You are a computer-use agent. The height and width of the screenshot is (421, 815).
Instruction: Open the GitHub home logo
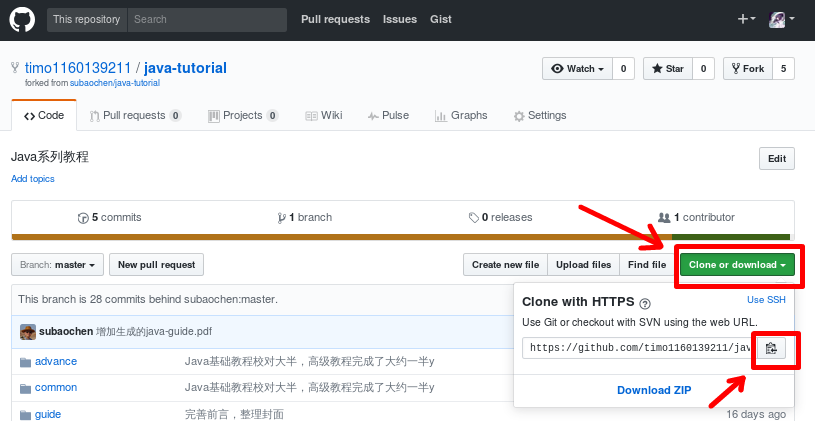click(x=21, y=20)
